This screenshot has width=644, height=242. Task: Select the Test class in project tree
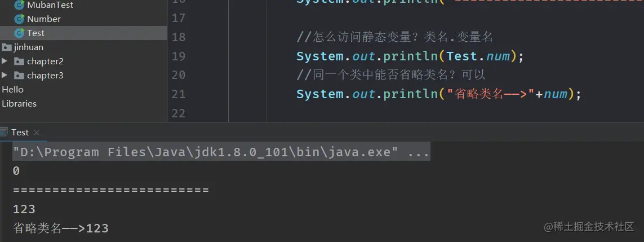click(35, 33)
